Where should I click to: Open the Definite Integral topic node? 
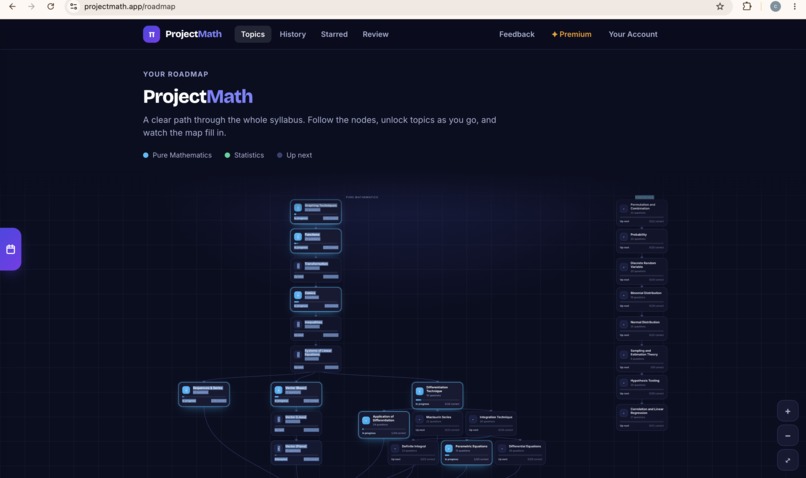413,452
